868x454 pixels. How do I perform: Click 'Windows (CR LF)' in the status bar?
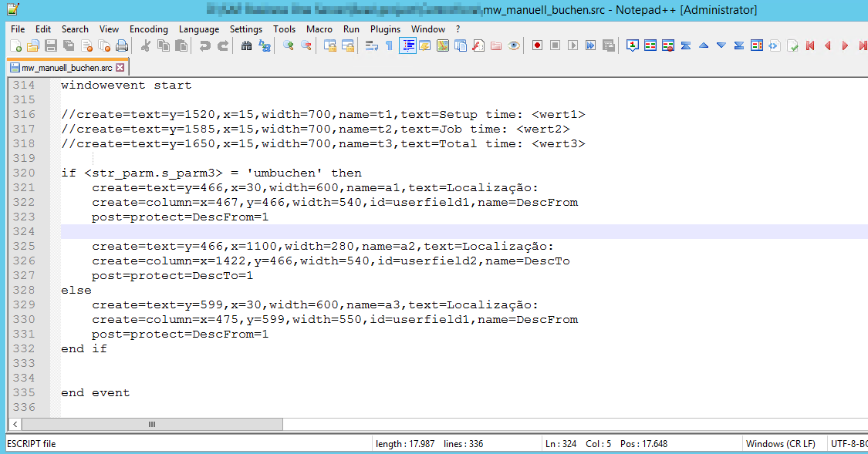click(x=781, y=444)
